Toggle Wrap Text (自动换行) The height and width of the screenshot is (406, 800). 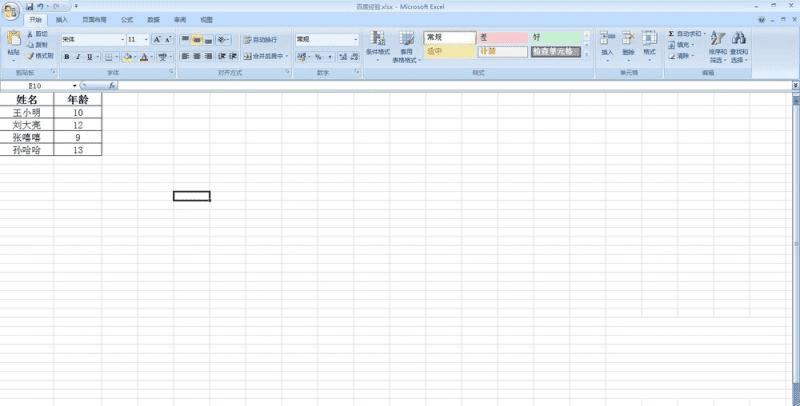(x=261, y=39)
